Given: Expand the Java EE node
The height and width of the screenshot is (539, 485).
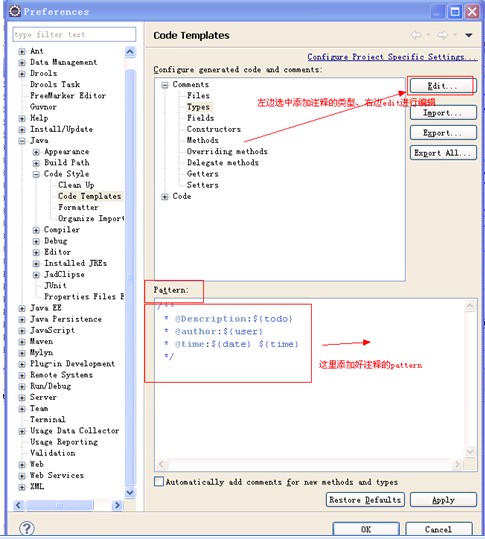Looking at the screenshot, I should [x=22, y=308].
